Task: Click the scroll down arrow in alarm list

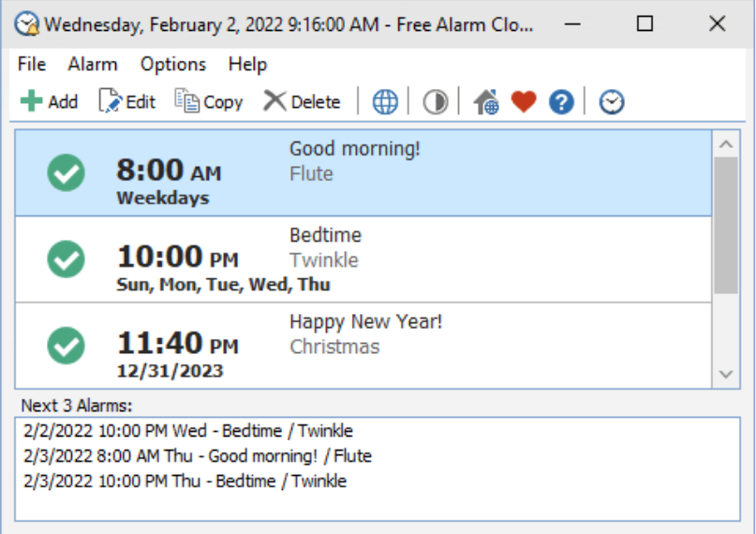Action: pyautogui.click(x=726, y=374)
